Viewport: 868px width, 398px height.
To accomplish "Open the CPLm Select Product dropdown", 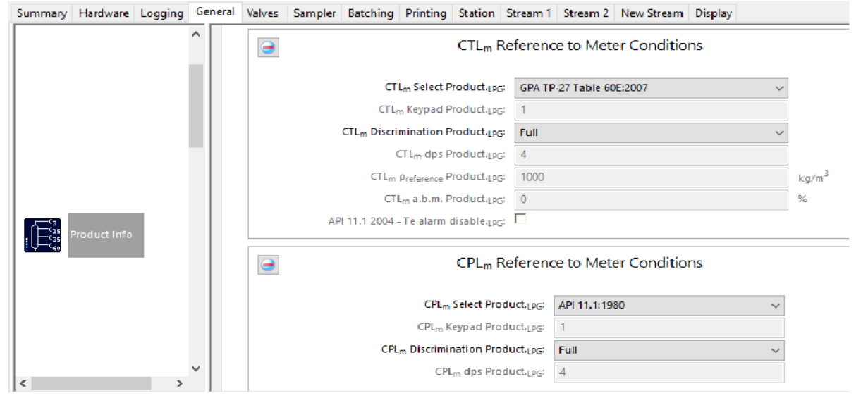I will click(668, 306).
